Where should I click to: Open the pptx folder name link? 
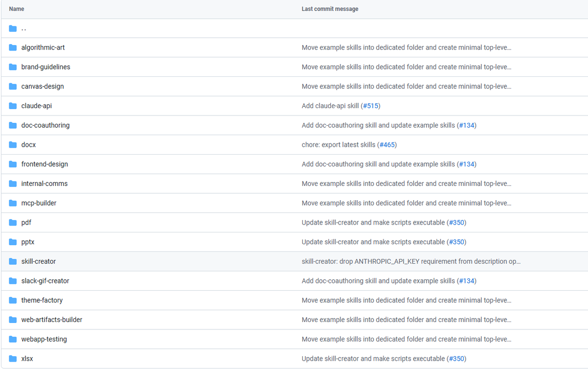(x=28, y=242)
